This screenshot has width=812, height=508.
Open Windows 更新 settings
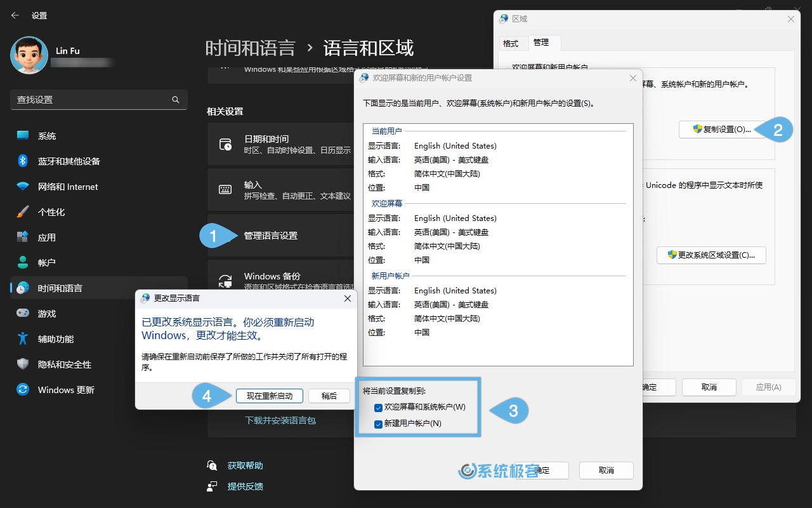coord(99,390)
